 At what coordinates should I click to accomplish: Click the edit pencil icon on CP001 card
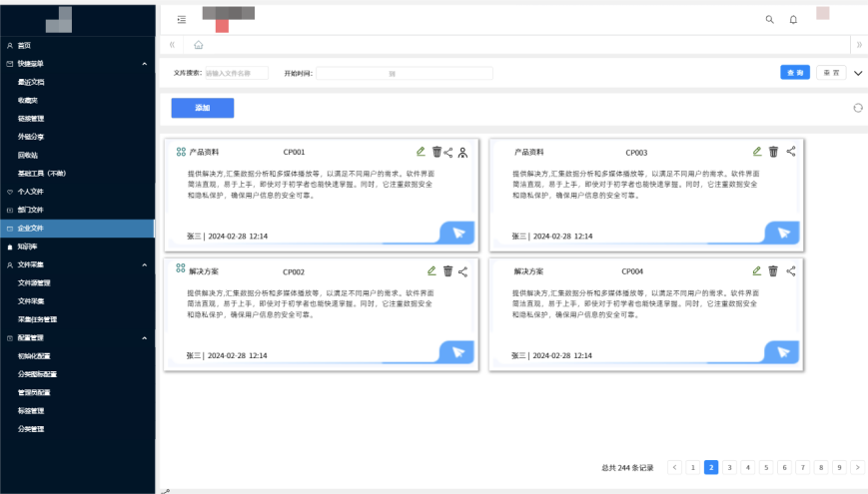click(421, 152)
